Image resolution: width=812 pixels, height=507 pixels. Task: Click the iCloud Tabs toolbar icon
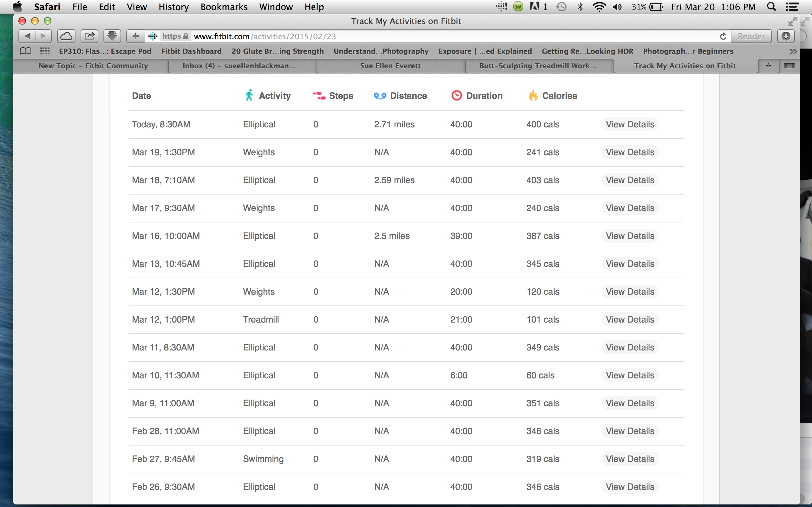coord(66,36)
